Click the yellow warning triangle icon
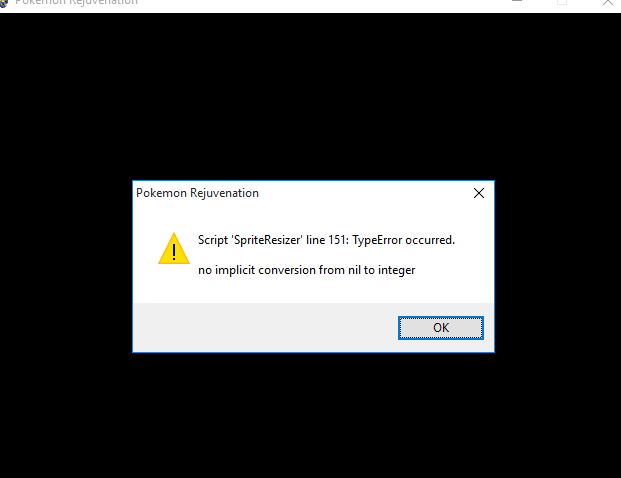 [174, 249]
